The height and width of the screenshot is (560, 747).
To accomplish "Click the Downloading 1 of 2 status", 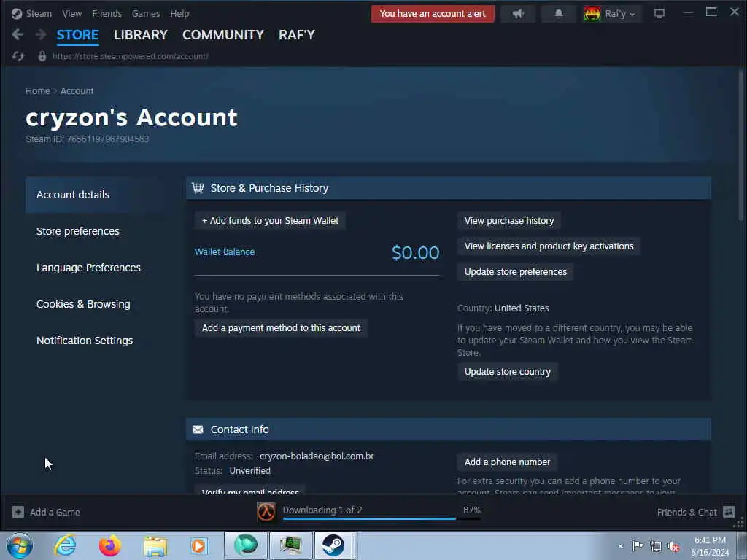I will (x=322, y=510).
